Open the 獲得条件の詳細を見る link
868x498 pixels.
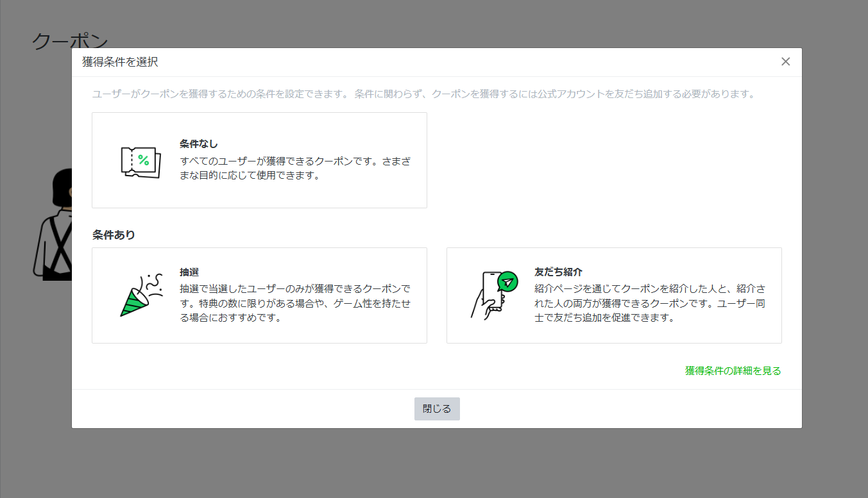(x=733, y=370)
